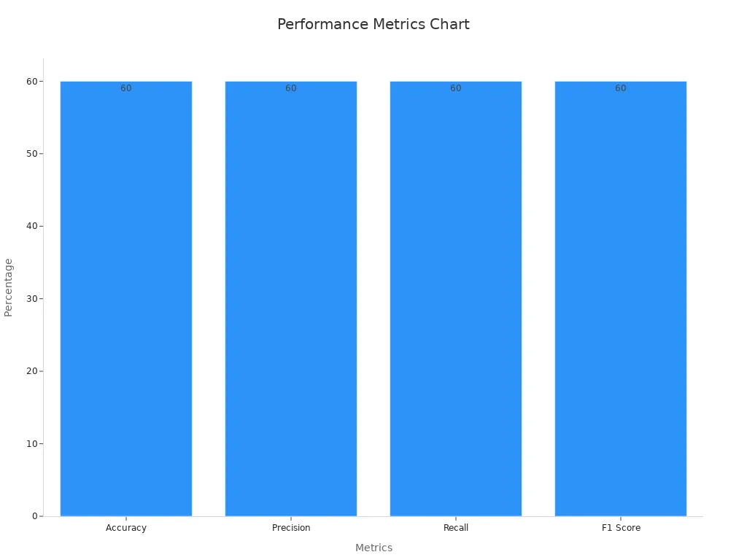The width and height of the screenshot is (747, 560).
Task: Click the y-axis tick label 30
Action: 32,299
